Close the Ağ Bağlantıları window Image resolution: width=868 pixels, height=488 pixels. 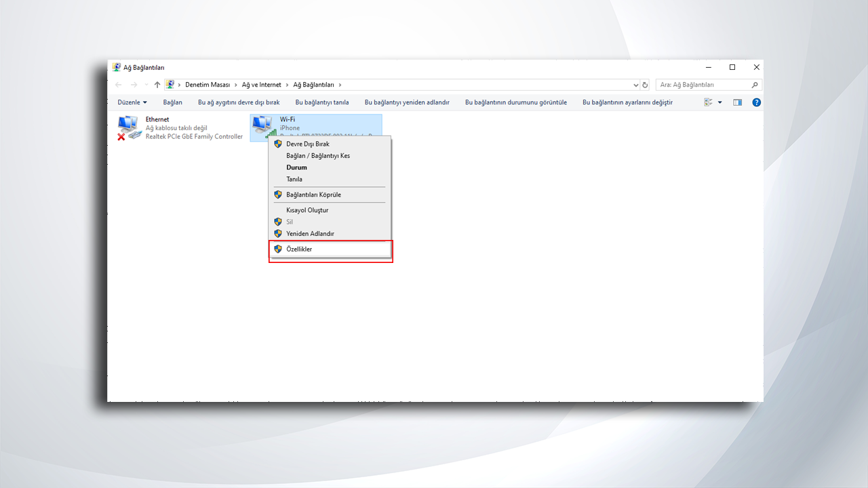tap(757, 67)
